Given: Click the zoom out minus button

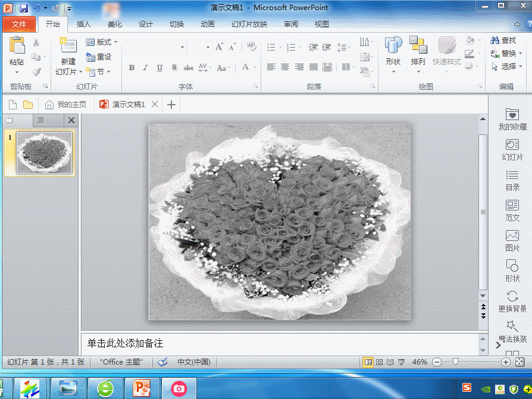Looking at the screenshot, I should click(x=437, y=362).
